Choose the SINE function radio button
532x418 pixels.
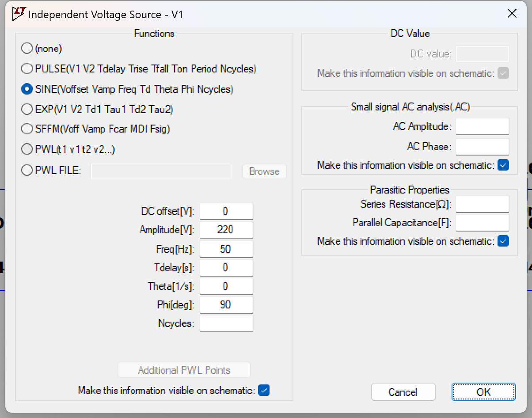pos(27,89)
